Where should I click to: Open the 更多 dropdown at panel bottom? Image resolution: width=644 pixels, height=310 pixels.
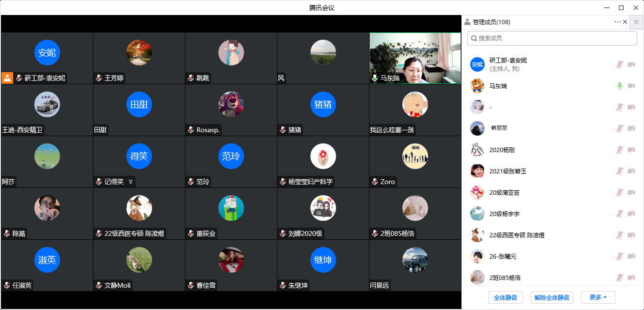(x=598, y=297)
